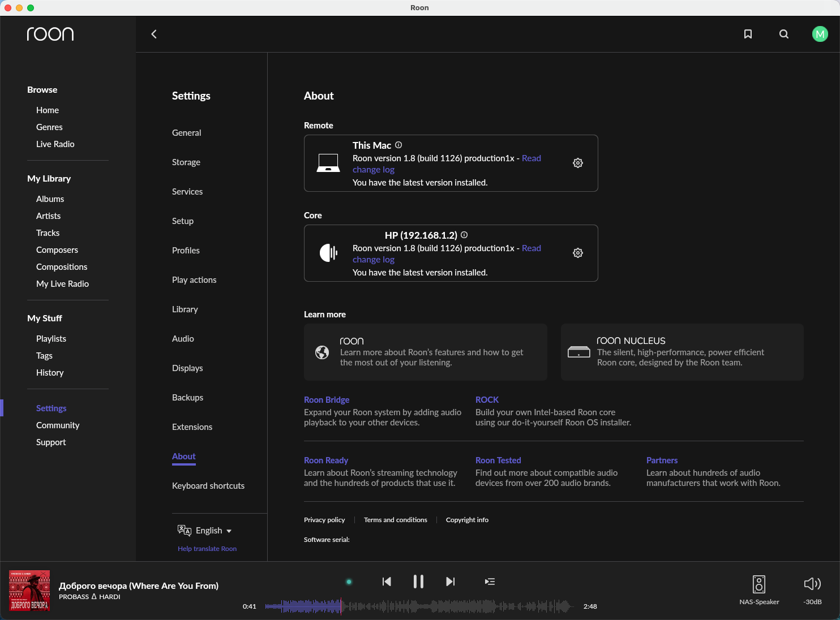
Task: Open Live Radio in sidebar
Action: 55,144
